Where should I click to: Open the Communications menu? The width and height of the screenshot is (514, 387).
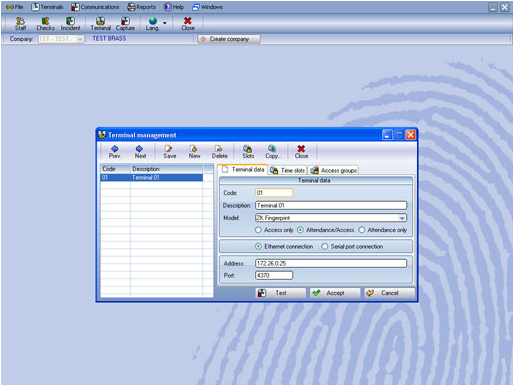click(x=95, y=7)
